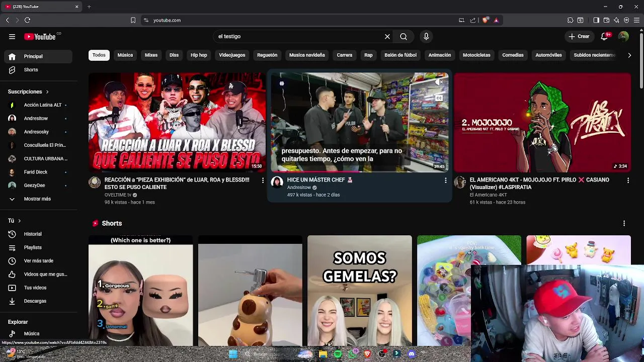This screenshot has width=644, height=362.
Task: Open Brave Wallet icon
Action: (x=606, y=20)
